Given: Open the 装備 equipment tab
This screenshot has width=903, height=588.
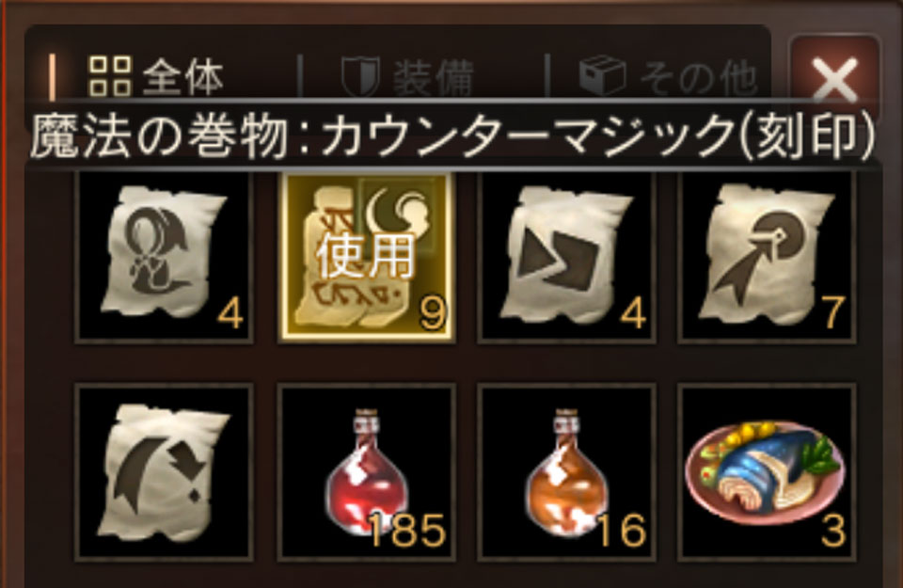Looking at the screenshot, I should tap(407, 76).
